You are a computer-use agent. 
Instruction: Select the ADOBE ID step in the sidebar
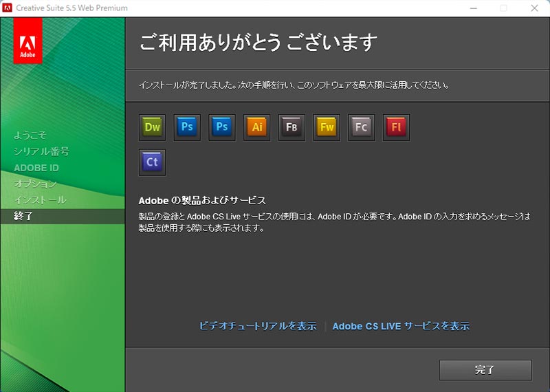36,168
